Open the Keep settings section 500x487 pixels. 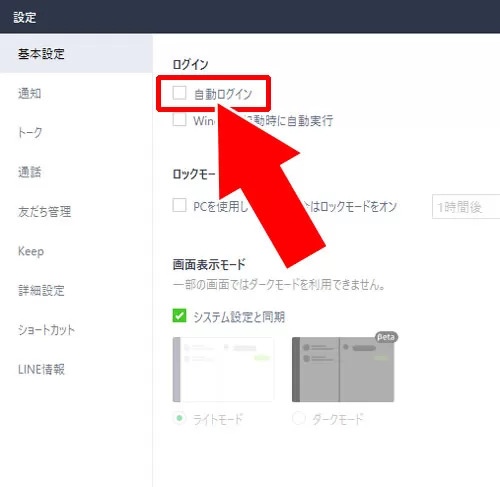click(31, 251)
